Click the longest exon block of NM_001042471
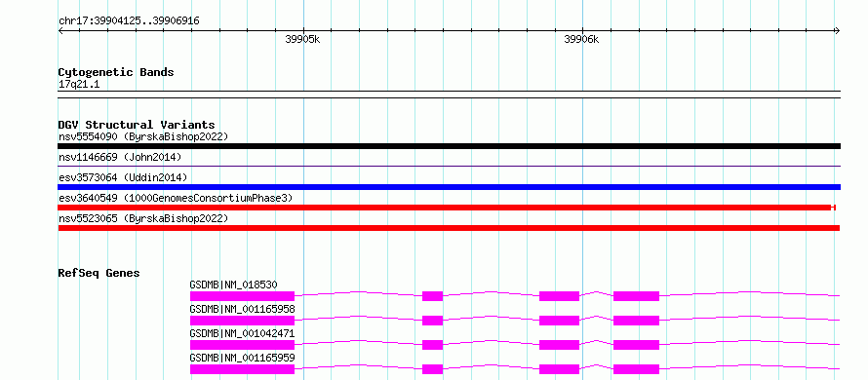 243,345
